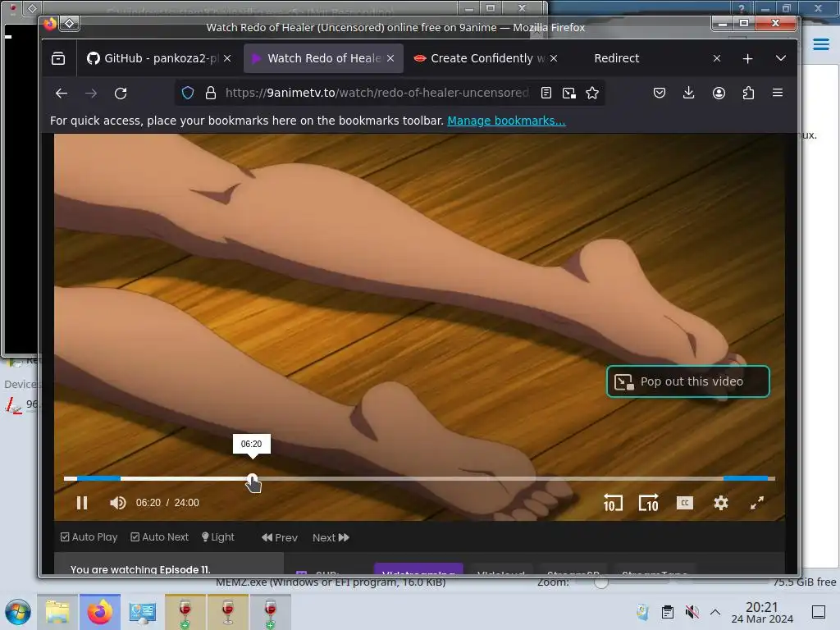Toggle Auto Play checkbox

click(89, 536)
